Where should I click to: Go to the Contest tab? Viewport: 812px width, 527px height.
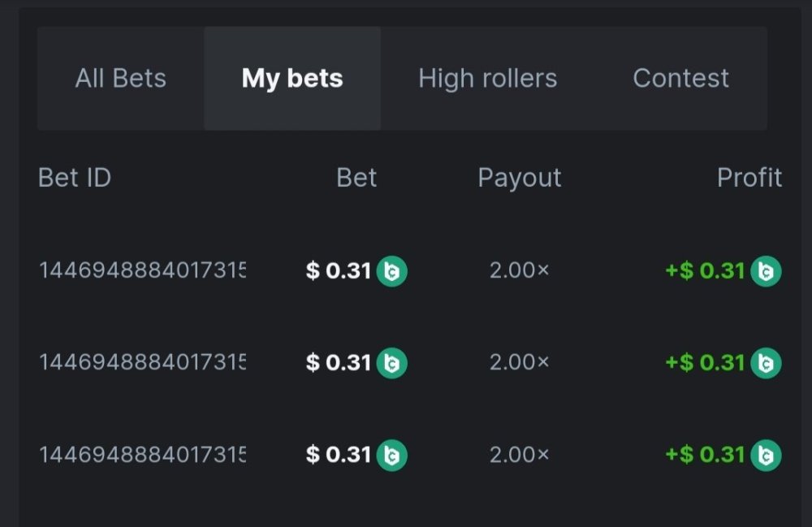click(680, 79)
